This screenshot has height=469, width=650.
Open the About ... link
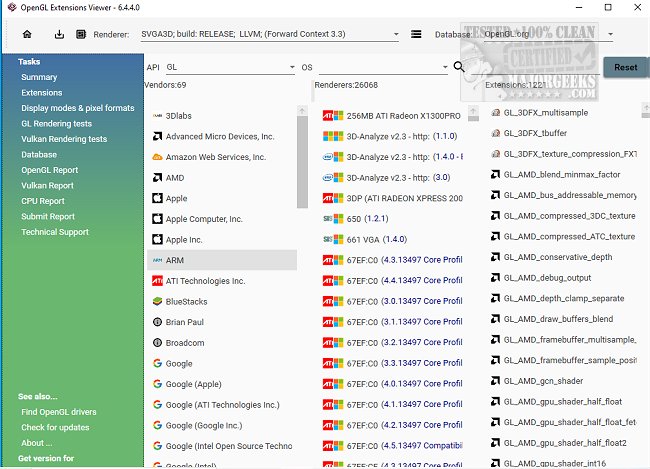[36, 443]
